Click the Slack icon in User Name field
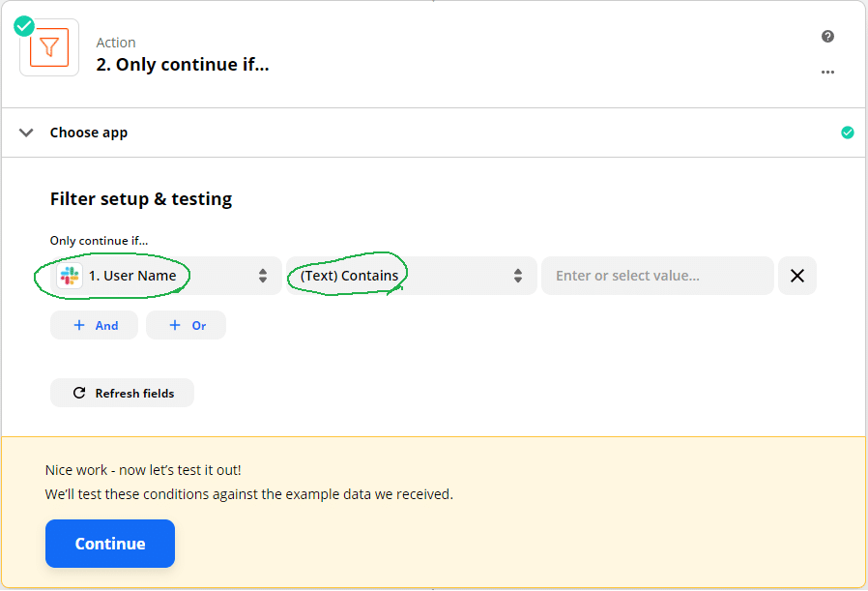 (x=70, y=276)
